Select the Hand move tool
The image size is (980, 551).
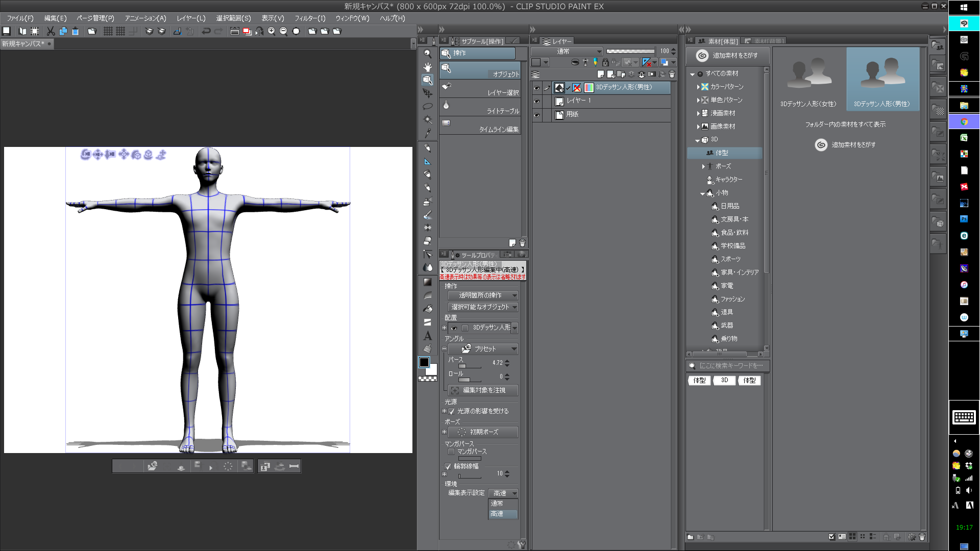(x=428, y=67)
